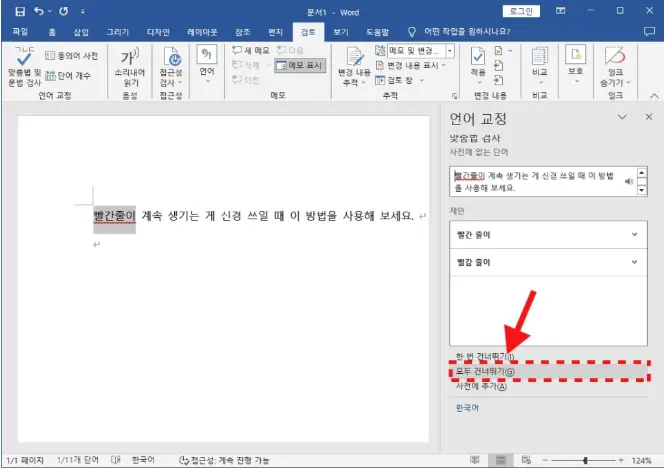The image size is (664, 469).
Task: Click 사전에 추가 to add word
Action: pyautogui.click(x=481, y=387)
